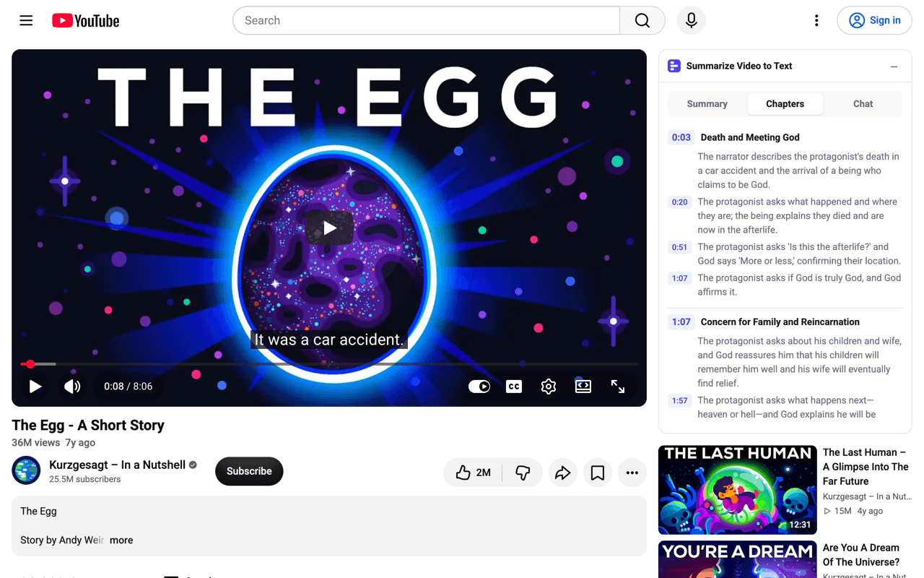Click the '2M' like count
924x578 pixels.
[x=484, y=473]
